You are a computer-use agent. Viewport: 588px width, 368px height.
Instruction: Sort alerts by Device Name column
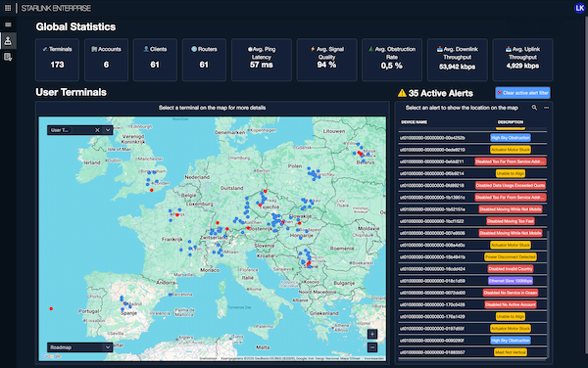click(414, 122)
